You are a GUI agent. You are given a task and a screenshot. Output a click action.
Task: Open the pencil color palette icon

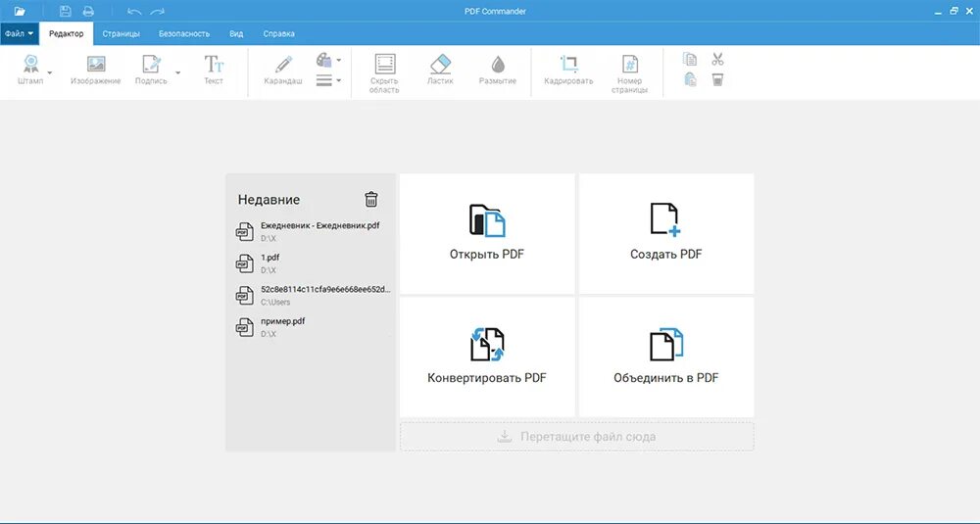324,60
